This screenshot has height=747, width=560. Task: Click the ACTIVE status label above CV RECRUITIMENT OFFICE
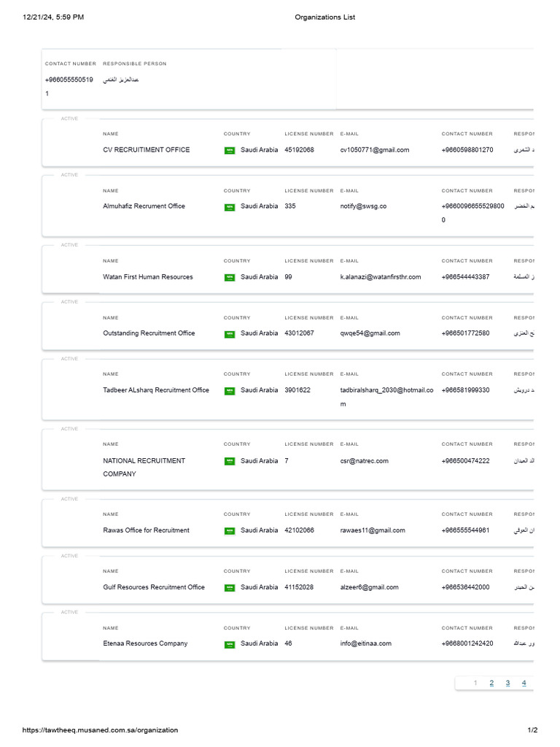click(x=69, y=118)
